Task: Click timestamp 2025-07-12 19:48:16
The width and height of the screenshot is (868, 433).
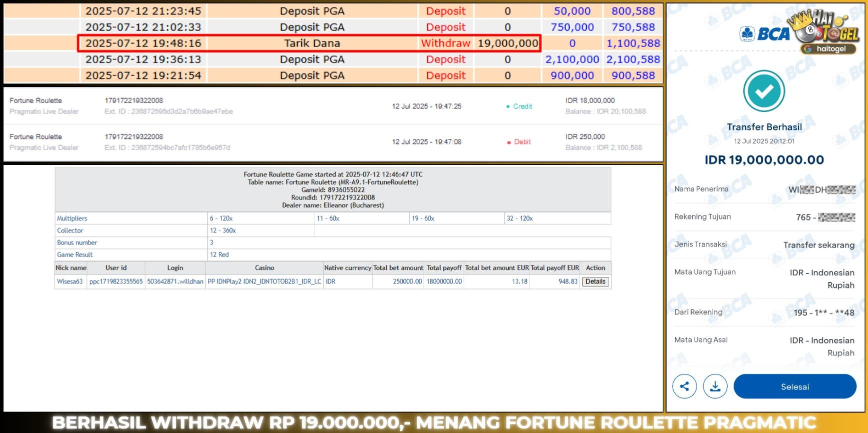Action: point(143,43)
